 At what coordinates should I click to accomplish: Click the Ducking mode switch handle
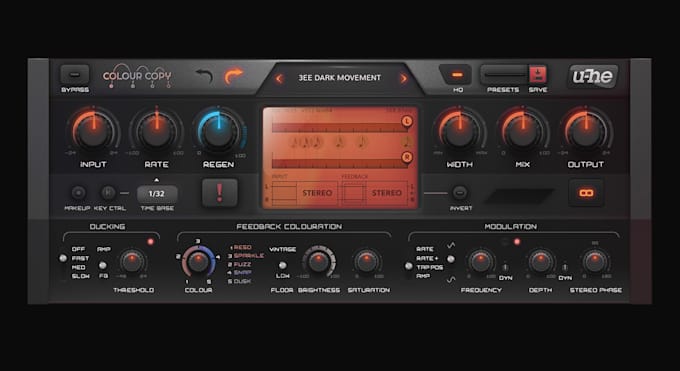63,258
